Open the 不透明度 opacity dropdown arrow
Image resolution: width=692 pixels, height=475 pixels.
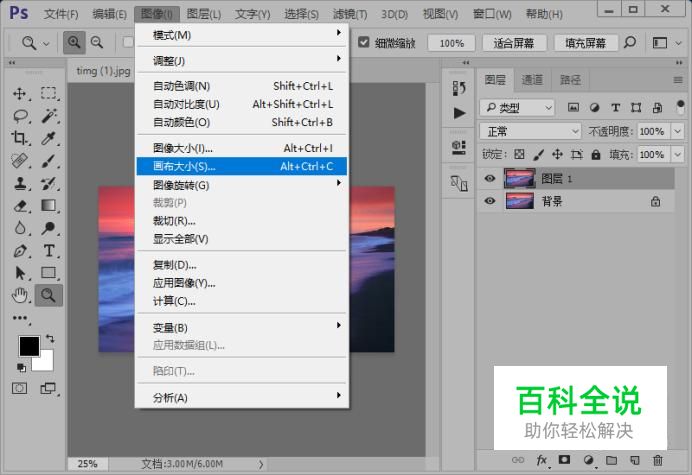[x=677, y=131]
